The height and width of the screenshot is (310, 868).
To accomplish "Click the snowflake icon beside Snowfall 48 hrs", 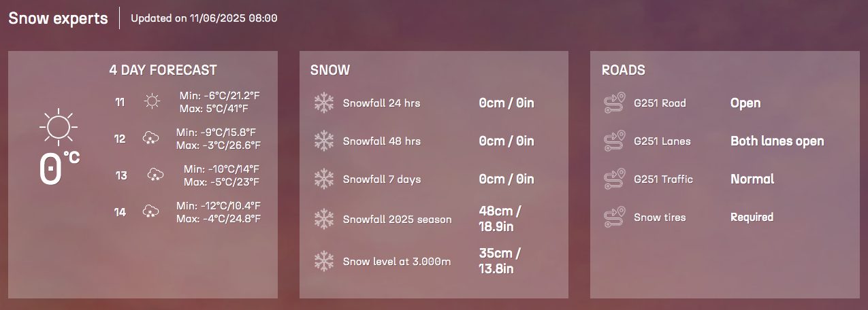I will pyautogui.click(x=323, y=141).
